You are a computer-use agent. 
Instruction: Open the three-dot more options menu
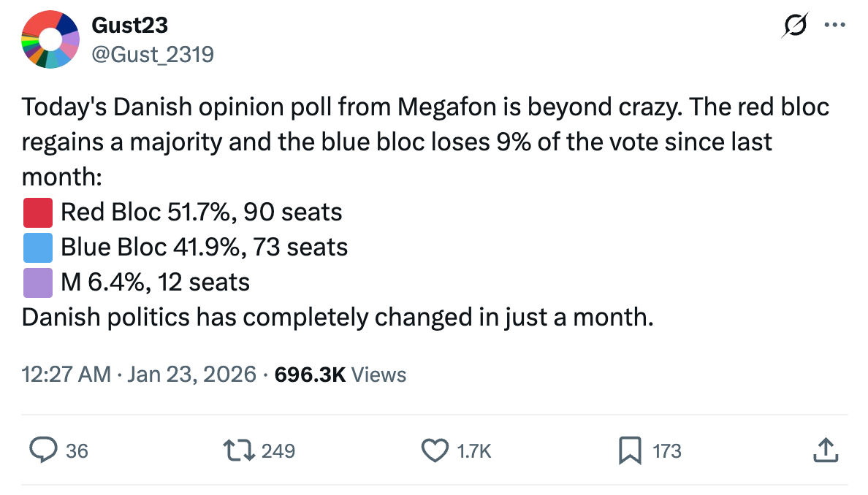834,25
